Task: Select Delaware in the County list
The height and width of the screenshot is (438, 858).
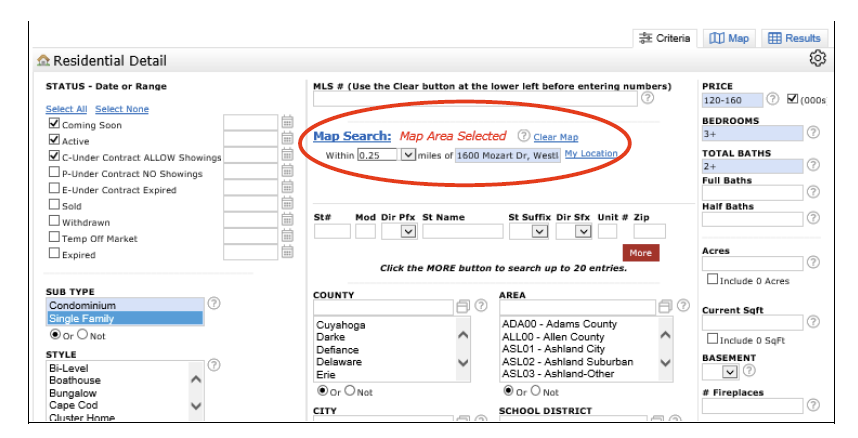Action: [x=339, y=362]
